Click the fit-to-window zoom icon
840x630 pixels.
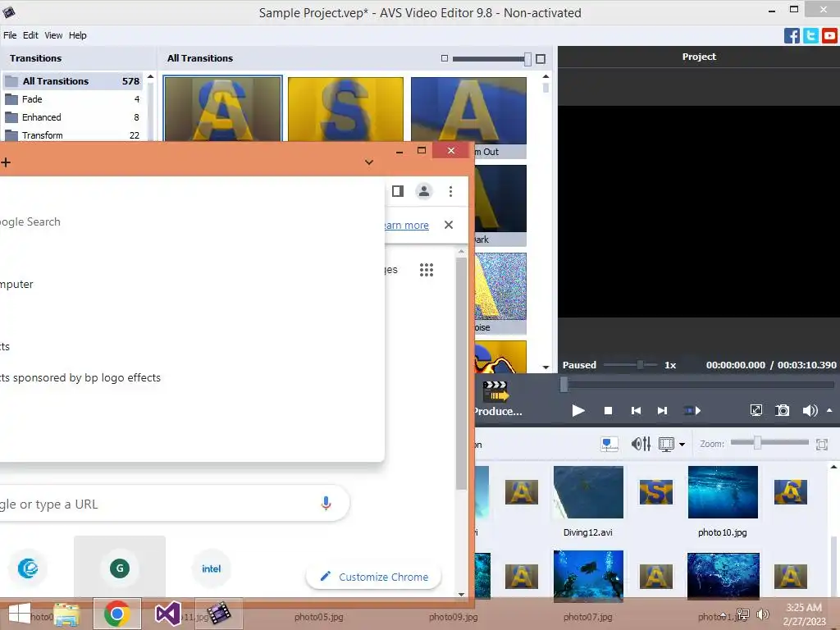[822, 444]
